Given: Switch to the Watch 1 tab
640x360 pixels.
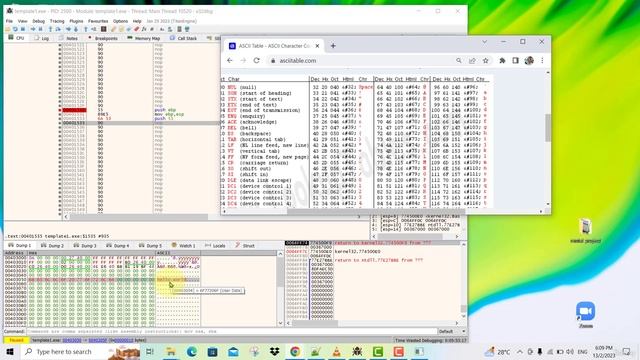Looking at the screenshot, I should [183, 245].
